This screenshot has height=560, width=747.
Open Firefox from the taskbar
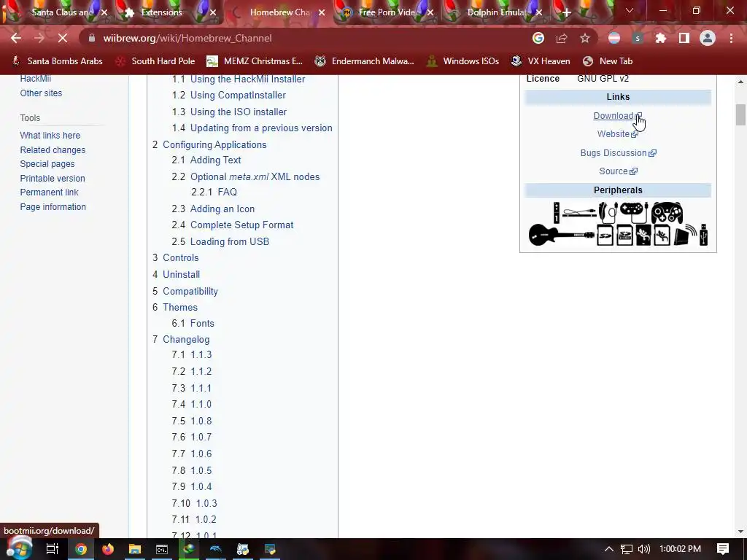click(108, 549)
